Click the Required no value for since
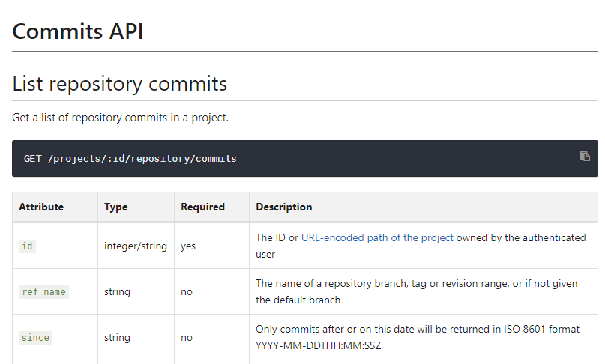605x364 pixels. point(187,337)
